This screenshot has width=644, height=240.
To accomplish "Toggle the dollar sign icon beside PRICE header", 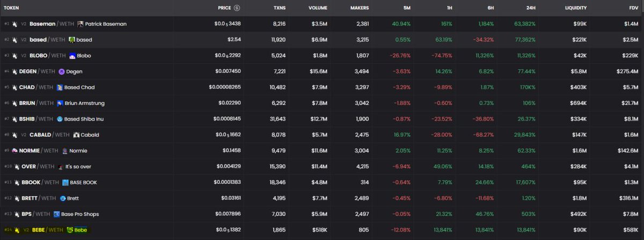I will tap(237, 8).
